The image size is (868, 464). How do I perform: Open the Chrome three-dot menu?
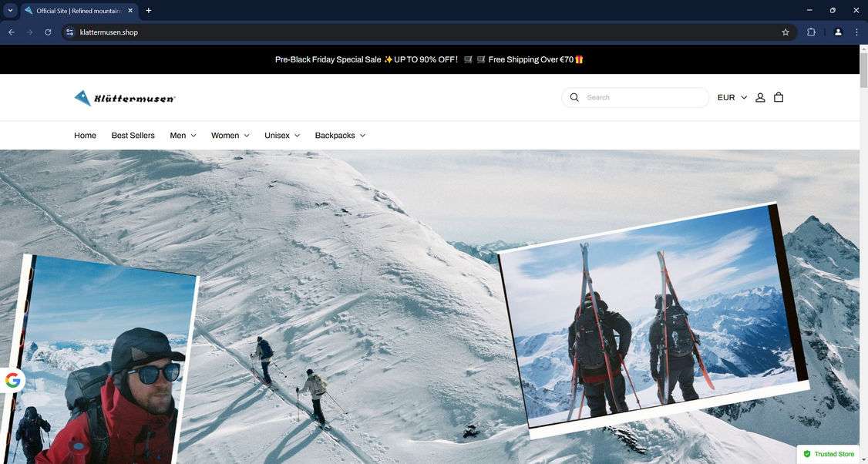point(856,32)
